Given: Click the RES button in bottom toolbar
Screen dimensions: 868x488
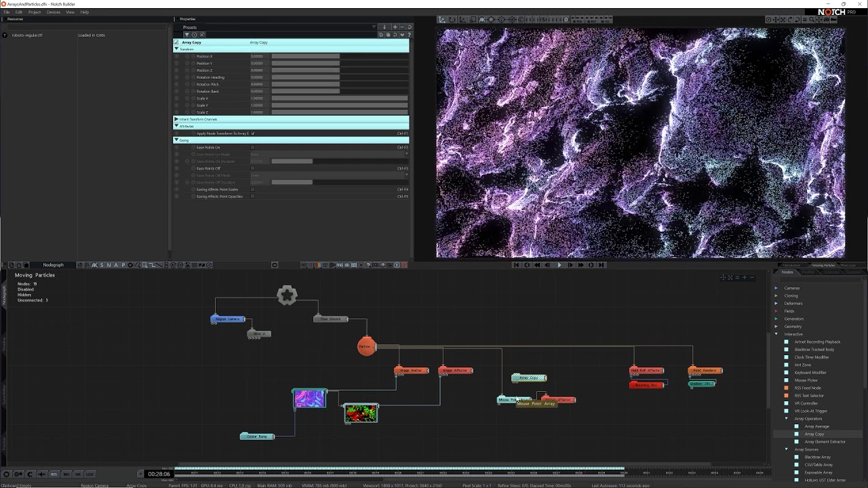Looking at the screenshot, I should pyautogui.click(x=54, y=474).
